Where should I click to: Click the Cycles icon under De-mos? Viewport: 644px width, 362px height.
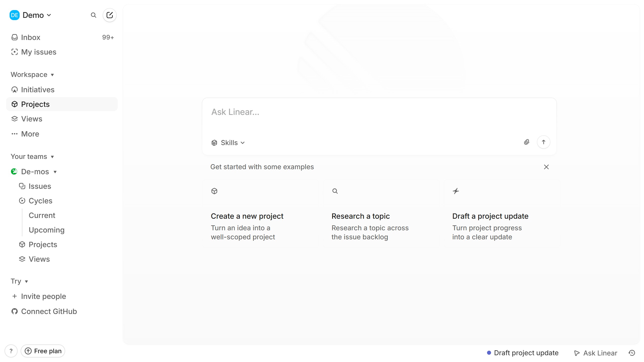tap(22, 201)
